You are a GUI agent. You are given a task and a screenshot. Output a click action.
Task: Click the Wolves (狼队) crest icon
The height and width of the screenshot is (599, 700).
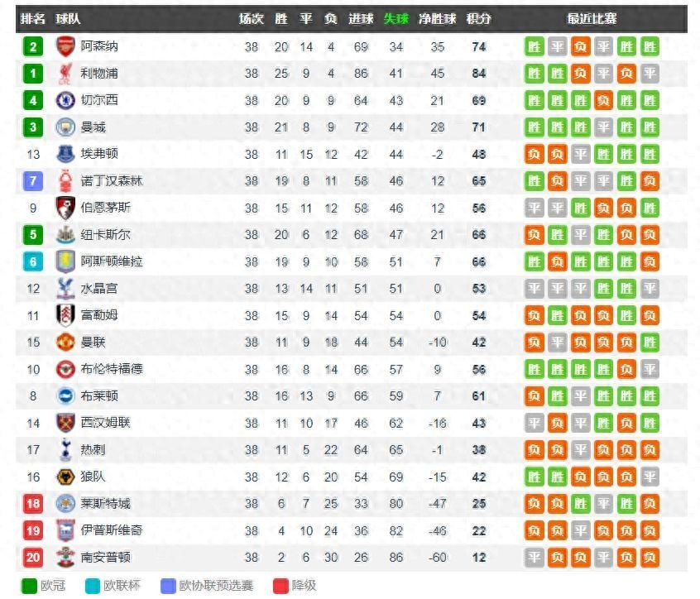tap(65, 477)
